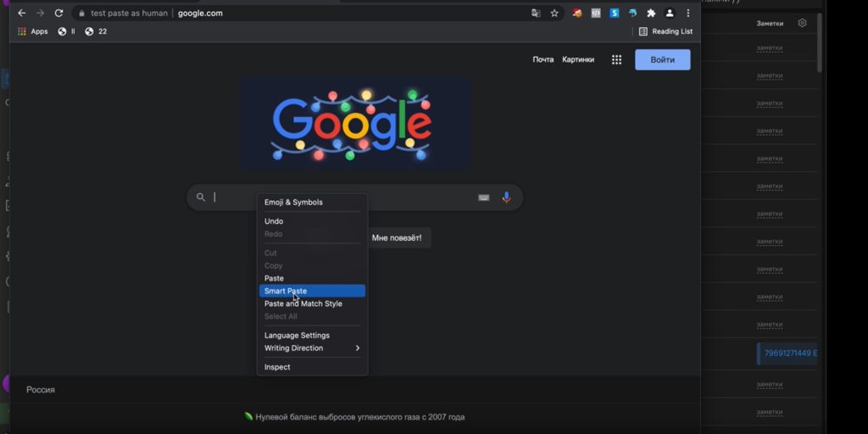868x434 pixels.
Task: Select Inspect in the context menu
Action: click(312, 367)
